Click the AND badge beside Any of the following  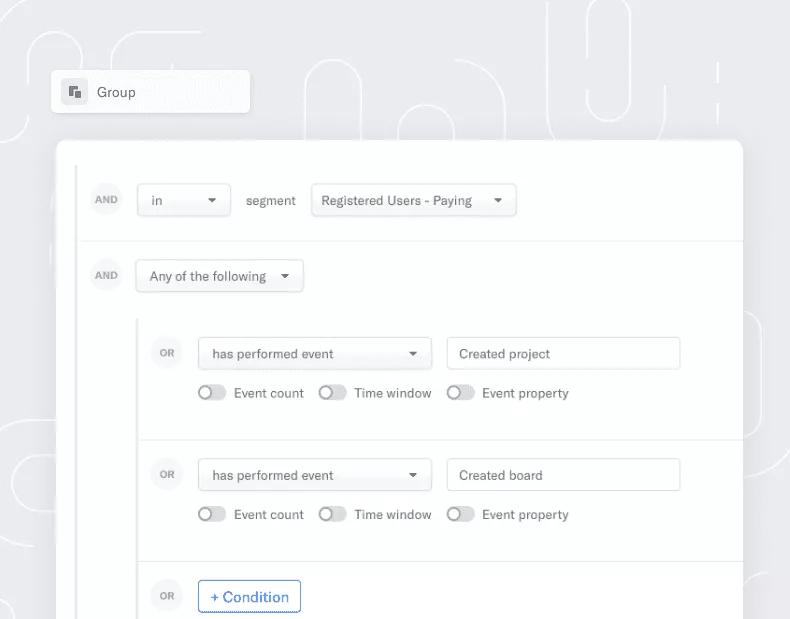(x=106, y=275)
